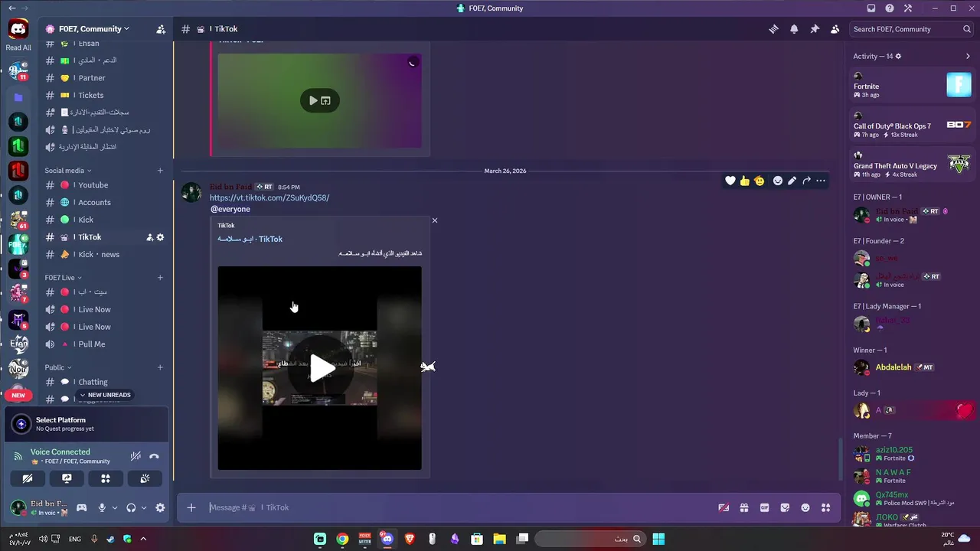980x551 pixels.
Task: Click the Search FOE7, Community field
Action: [x=911, y=29]
